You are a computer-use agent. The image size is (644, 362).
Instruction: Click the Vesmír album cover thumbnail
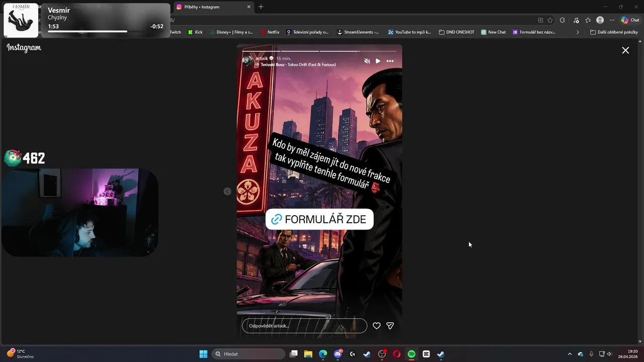click(x=21, y=20)
